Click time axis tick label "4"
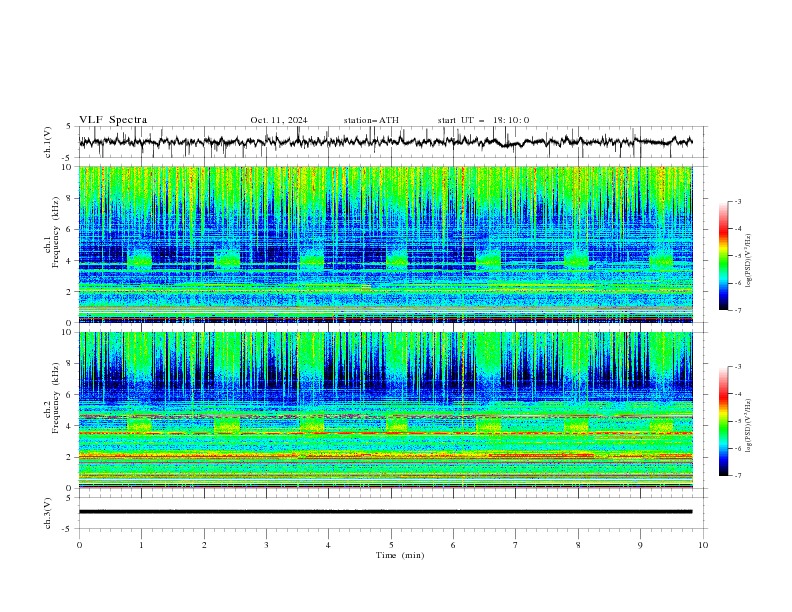 click(328, 545)
